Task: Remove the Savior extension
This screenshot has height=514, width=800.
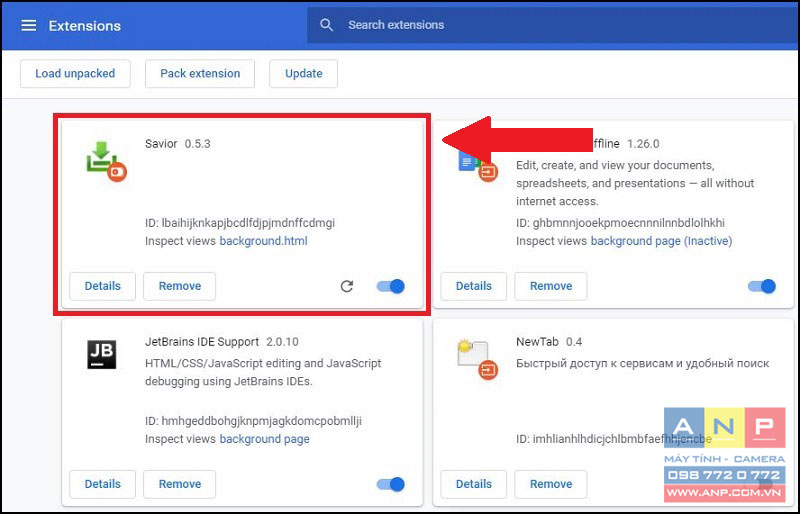Action: 180,286
